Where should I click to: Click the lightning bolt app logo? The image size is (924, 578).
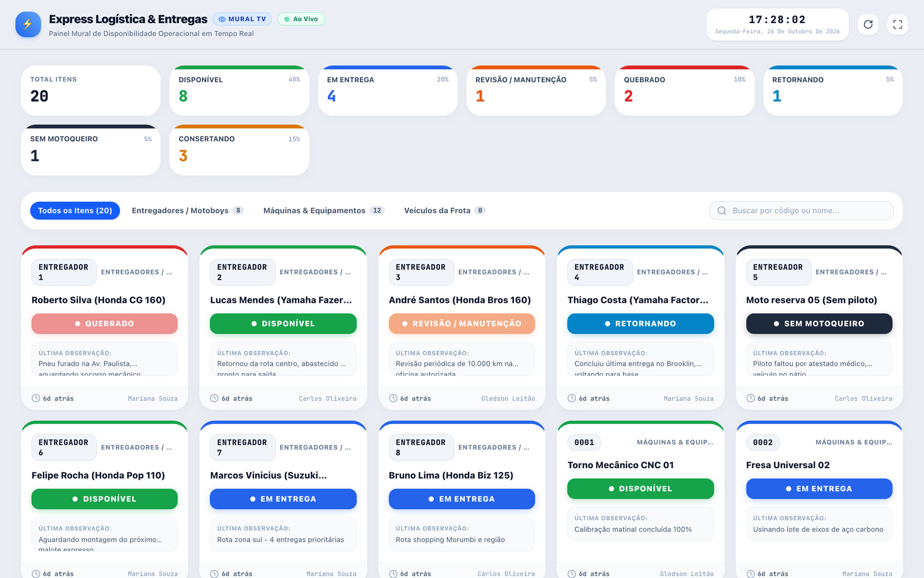click(x=28, y=24)
